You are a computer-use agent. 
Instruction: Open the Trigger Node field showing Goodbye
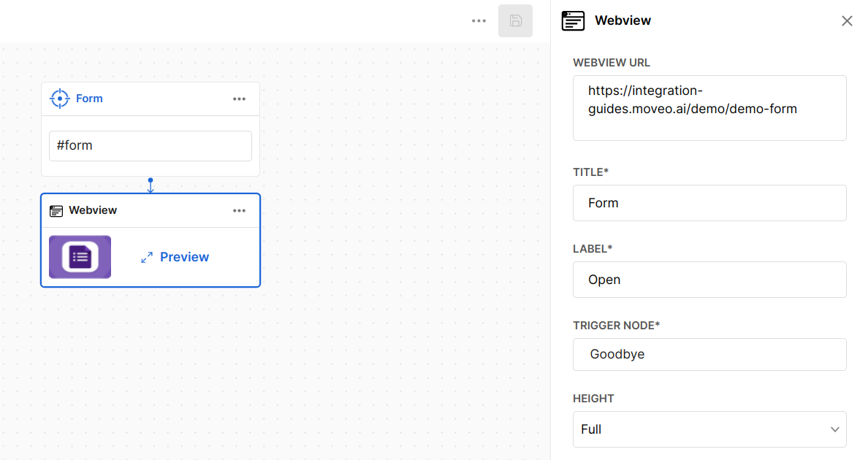click(x=709, y=355)
